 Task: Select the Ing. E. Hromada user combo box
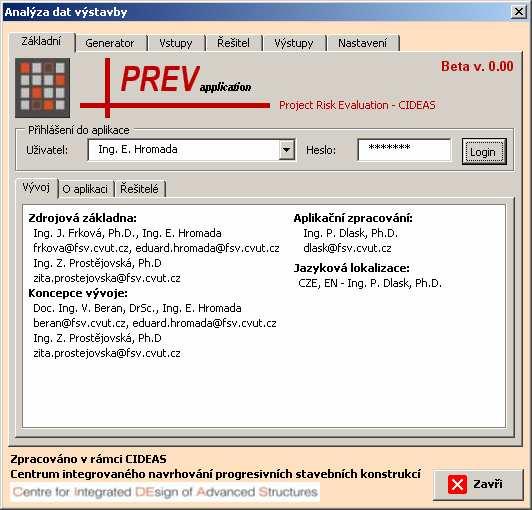[191, 150]
